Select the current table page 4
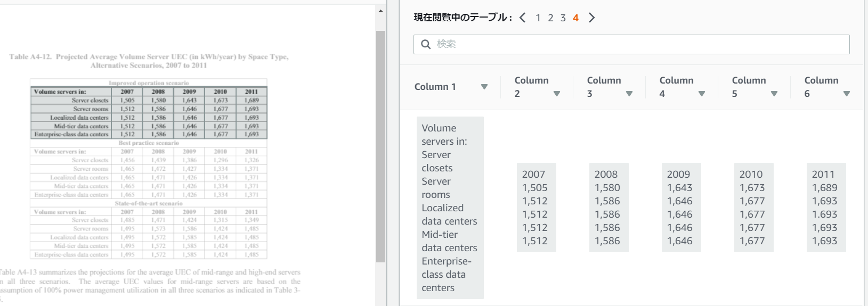This screenshot has width=868, height=306. pyautogui.click(x=576, y=18)
